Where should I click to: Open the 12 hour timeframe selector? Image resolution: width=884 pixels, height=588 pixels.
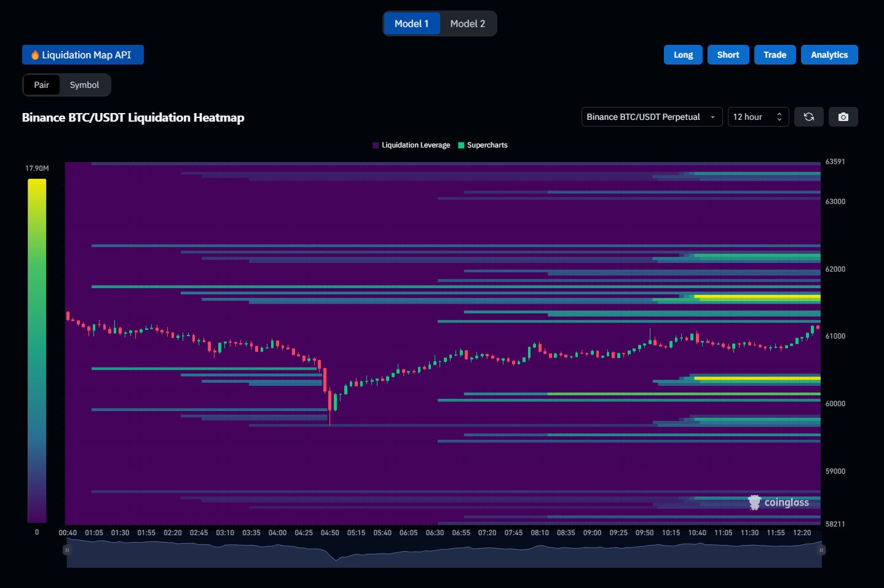758,117
